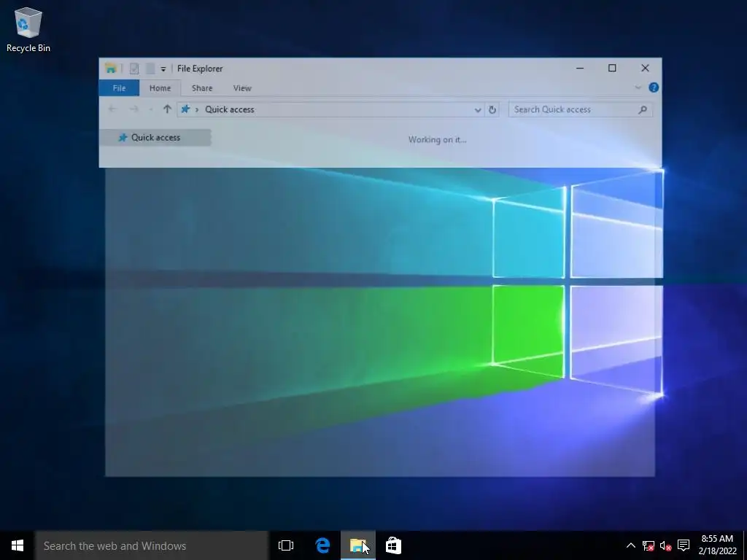Show hidden system tray icons
This screenshot has width=747, height=560.
tap(630, 545)
